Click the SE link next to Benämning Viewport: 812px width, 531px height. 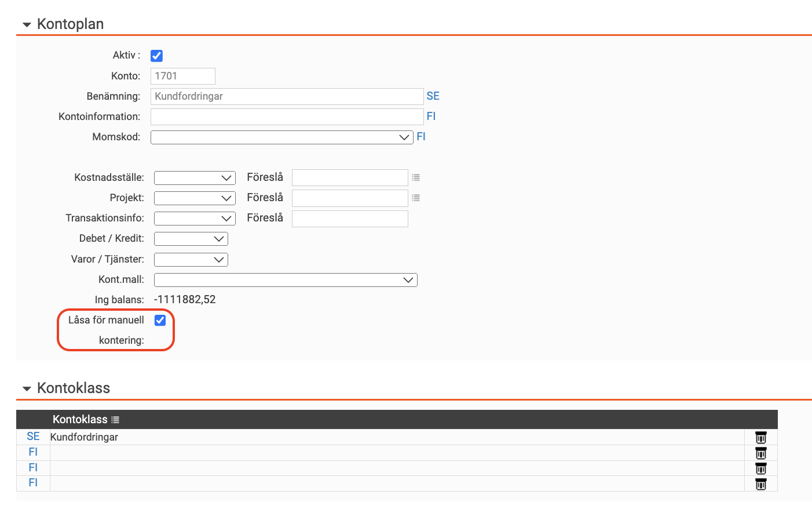click(x=433, y=96)
